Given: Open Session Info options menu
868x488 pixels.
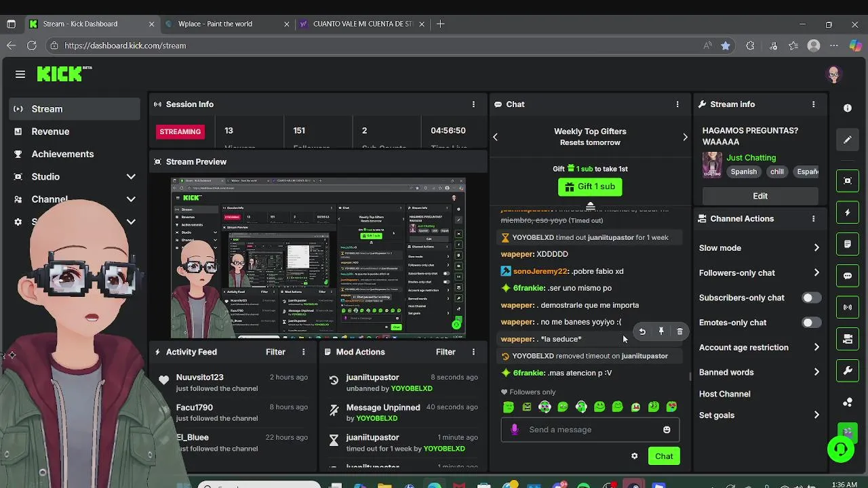Looking at the screenshot, I should tap(473, 104).
